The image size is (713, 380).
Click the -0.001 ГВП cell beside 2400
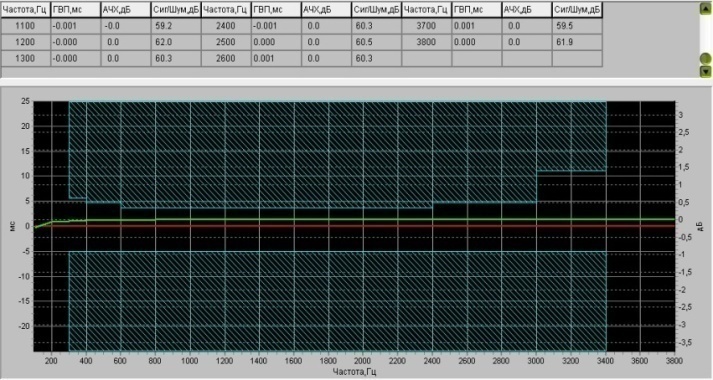[276, 26]
